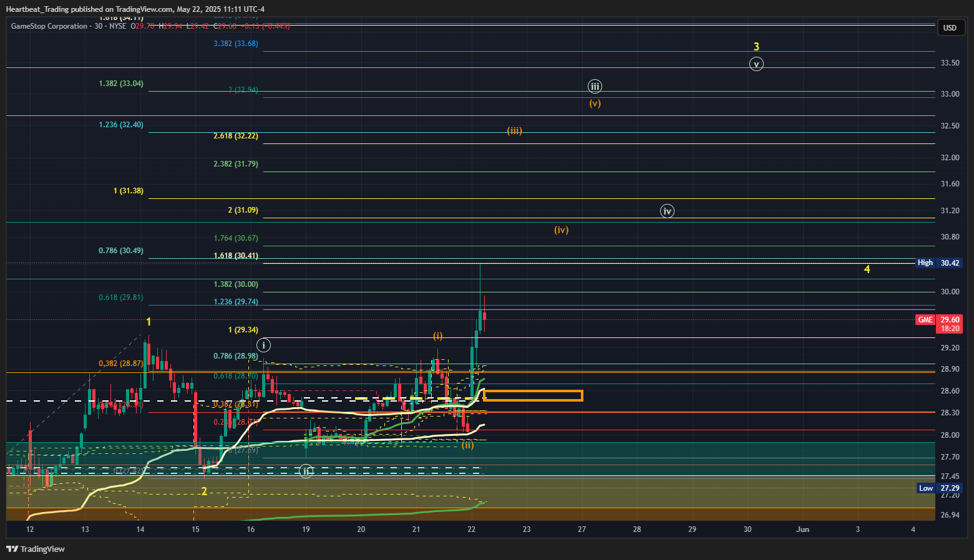974x560 pixels.
Task: Click the 3.382 (33.68) Fibonacci label
Action: 236,44
